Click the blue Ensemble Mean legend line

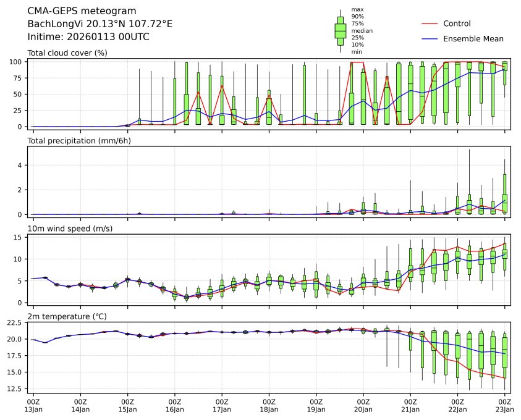click(x=430, y=38)
